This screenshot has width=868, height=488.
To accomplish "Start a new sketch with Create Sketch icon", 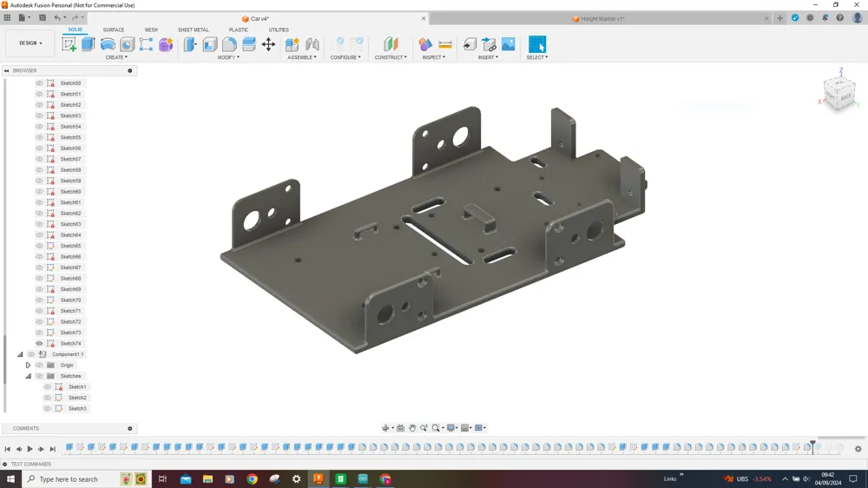I will click(69, 44).
